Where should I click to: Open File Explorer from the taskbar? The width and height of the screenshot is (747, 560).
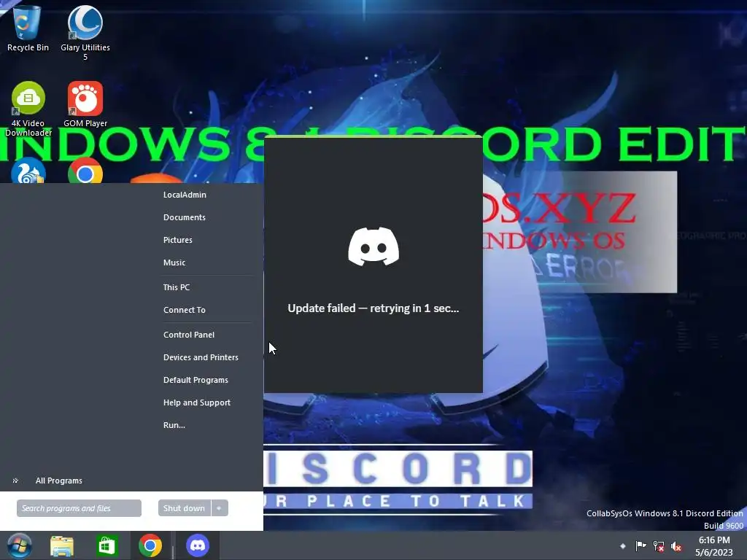click(x=62, y=545)
